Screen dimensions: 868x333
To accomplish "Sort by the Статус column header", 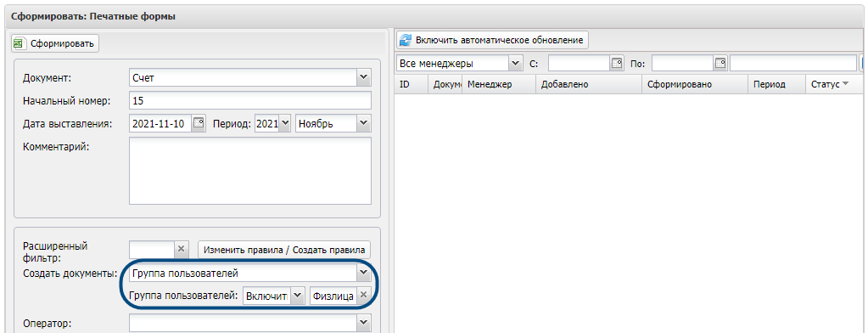I will pos(834,85).
